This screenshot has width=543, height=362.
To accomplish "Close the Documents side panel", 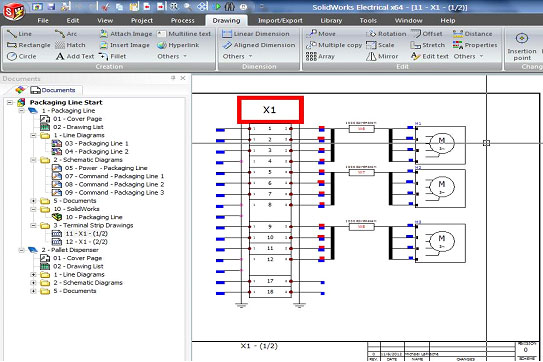I will [183, 78].
